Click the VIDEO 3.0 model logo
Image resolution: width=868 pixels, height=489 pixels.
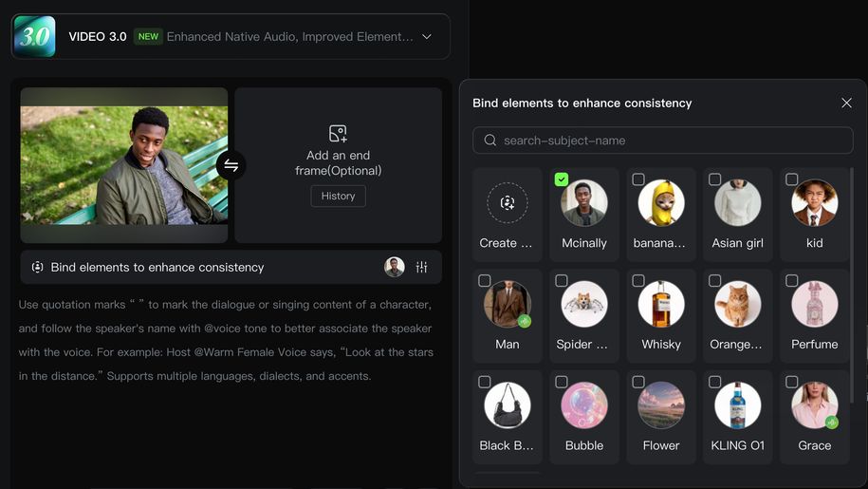34,37
